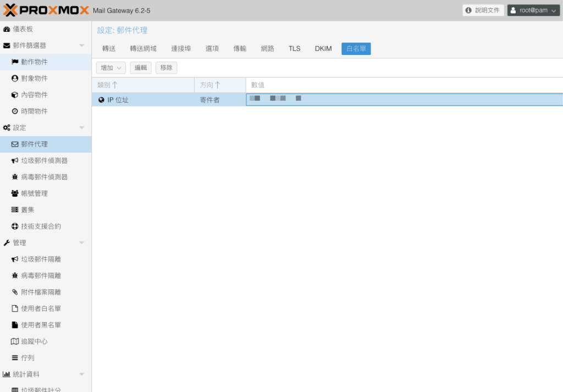This screenshot has height=392, width=563.
Task: Open the 儀表板 dashboard icon
Action: 7,29
